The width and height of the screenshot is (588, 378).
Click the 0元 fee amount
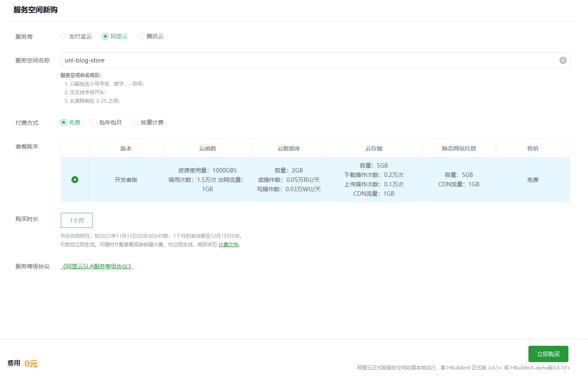pos(31,364)
